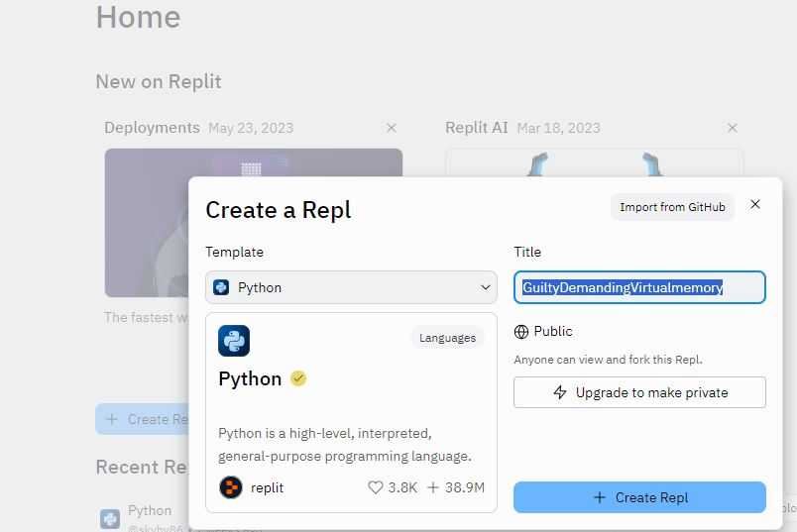Click the 'New on Replit' heading
Image resolution: width=797 pixels, height=532 pixels.
[159, 82]
